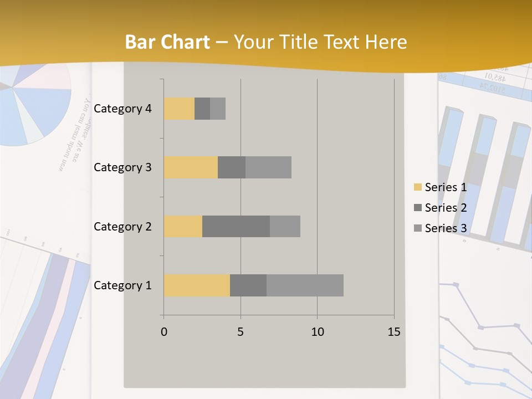Viewport: 532px width, 399px height.
Task: Click the Series 3 legend label
Action: (446, 228)
